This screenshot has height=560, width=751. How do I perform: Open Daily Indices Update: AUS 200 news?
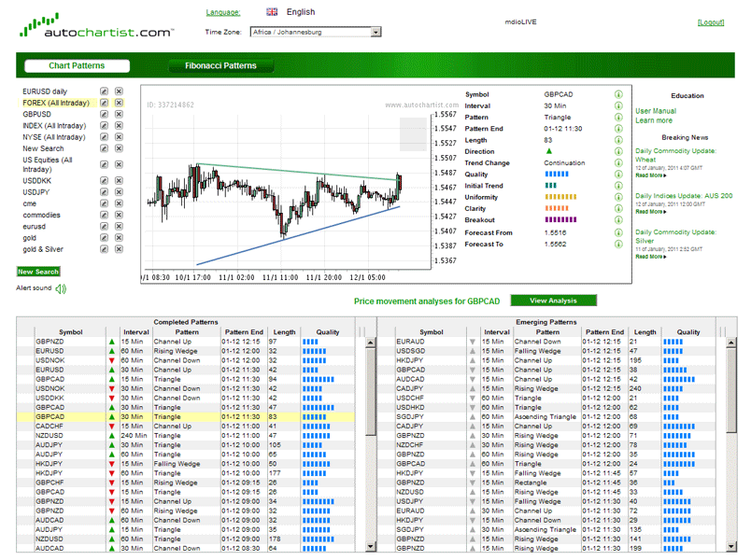pyautogui.click(x=684, y=196)
